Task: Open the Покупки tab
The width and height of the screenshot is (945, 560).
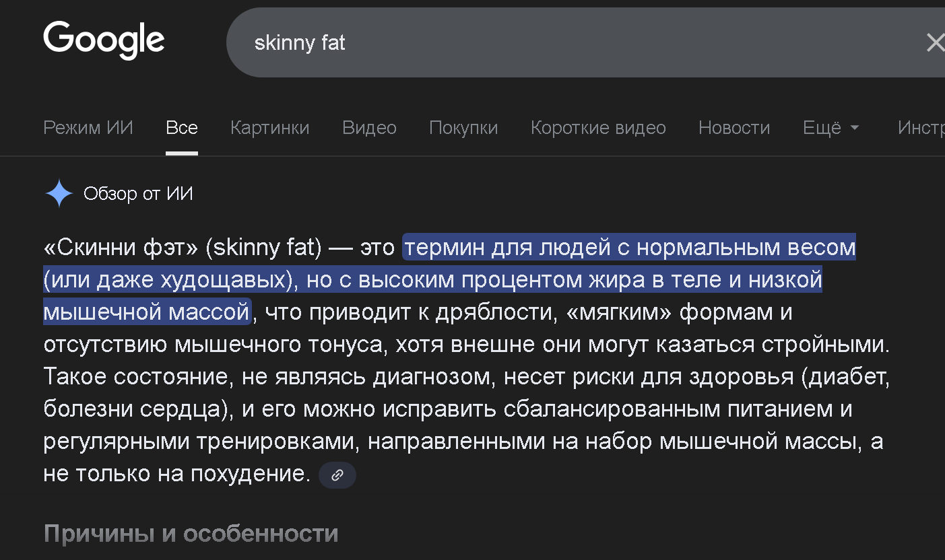Action: (x=463, y=128)
